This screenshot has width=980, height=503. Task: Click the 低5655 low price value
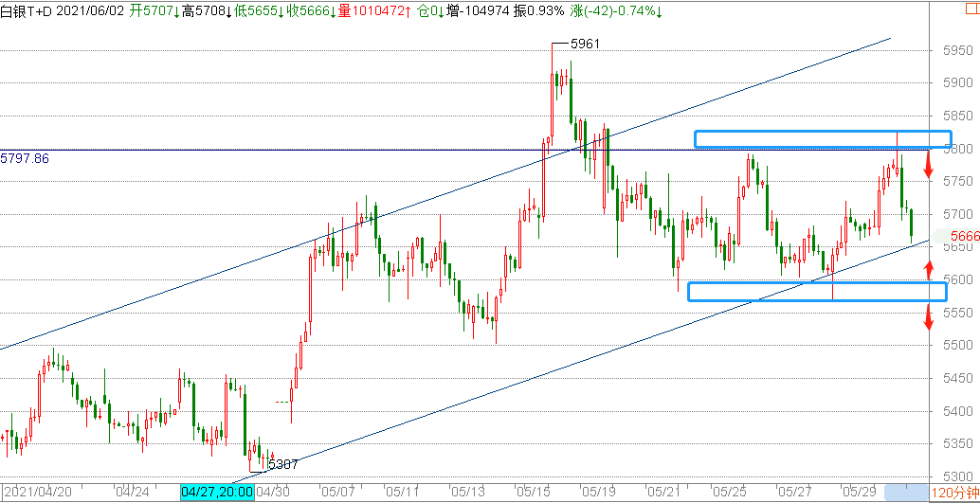coord(259,10)
